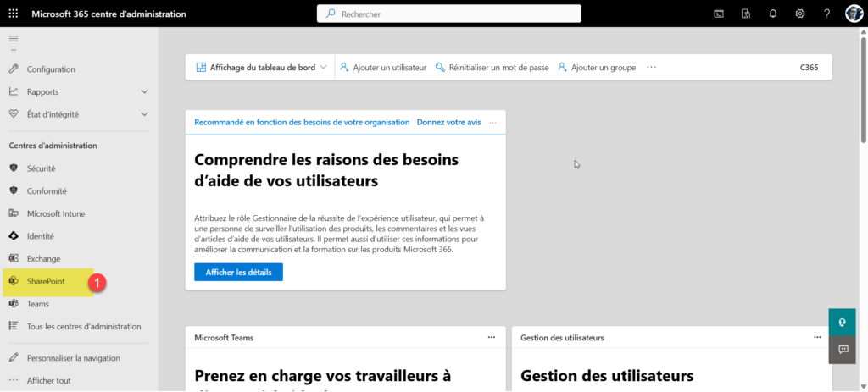Click Ajouter un utilisateur
This screenshot has width=868, height=392.
383,68
